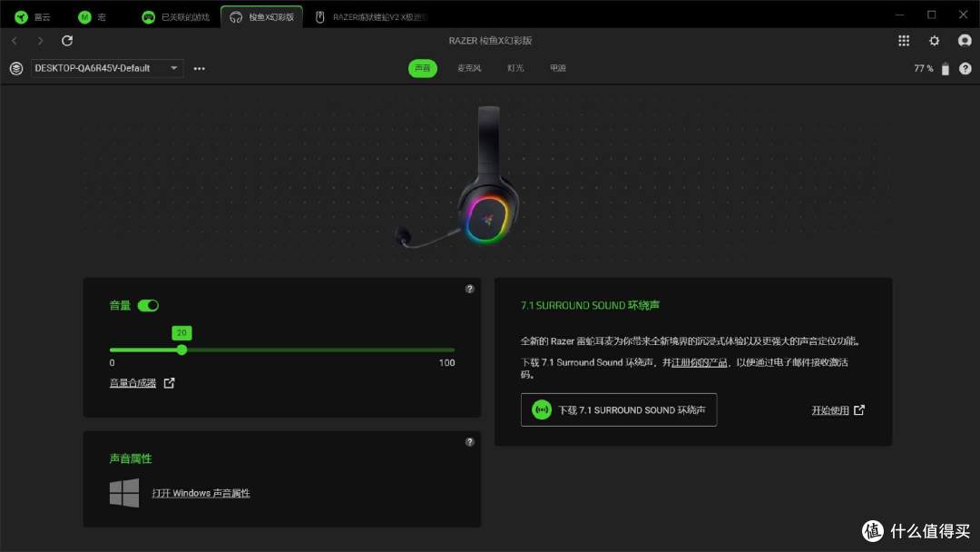Click the 7.1 SURROUND SOUND 环绕声 heading
The height and width of the screenshot is (552, 980).
590,305
